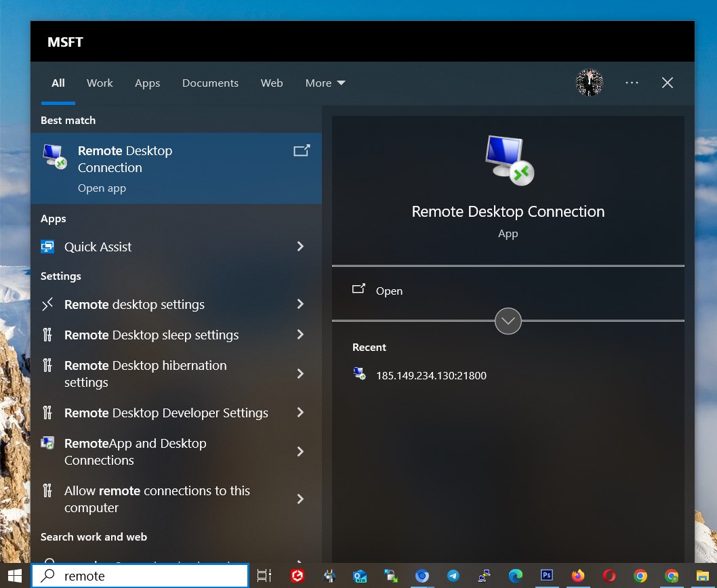The width and height of the screenshot is (717, 588).
Task: Switch to the Web tab
Action: 272,83
